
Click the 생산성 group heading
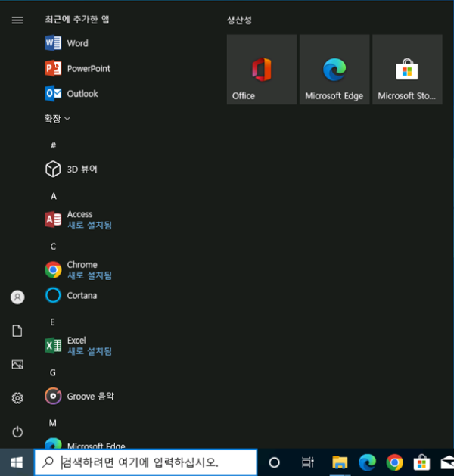coord(239,20)
